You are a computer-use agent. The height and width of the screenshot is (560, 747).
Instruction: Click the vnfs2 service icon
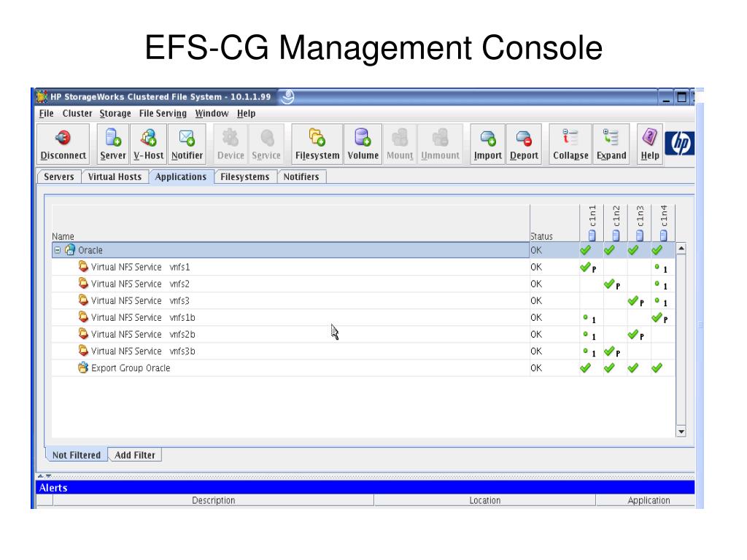[83, 284]
